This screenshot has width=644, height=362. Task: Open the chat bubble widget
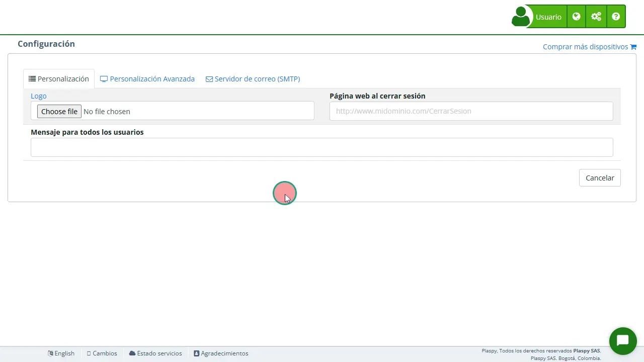click(x=623, y=341)
